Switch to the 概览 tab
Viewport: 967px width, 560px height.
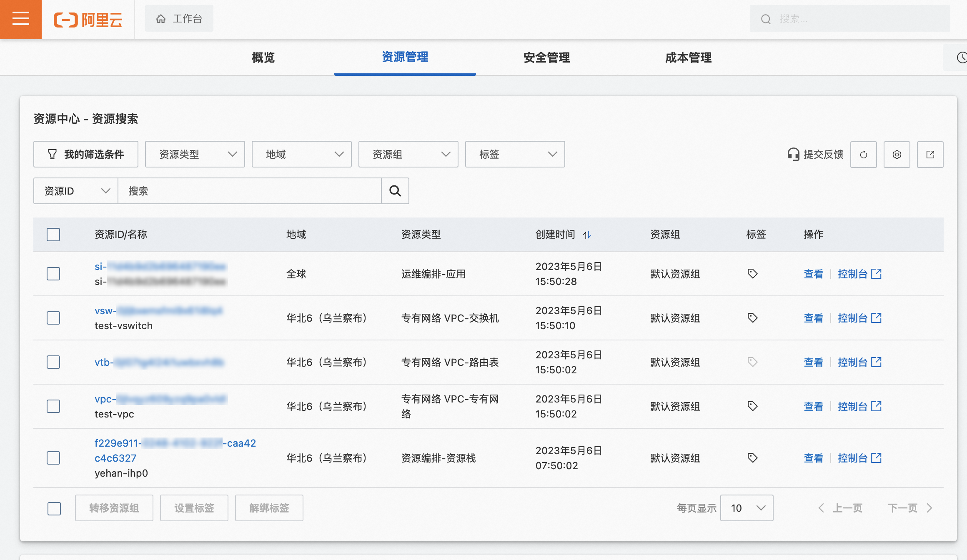pos(263,57)
